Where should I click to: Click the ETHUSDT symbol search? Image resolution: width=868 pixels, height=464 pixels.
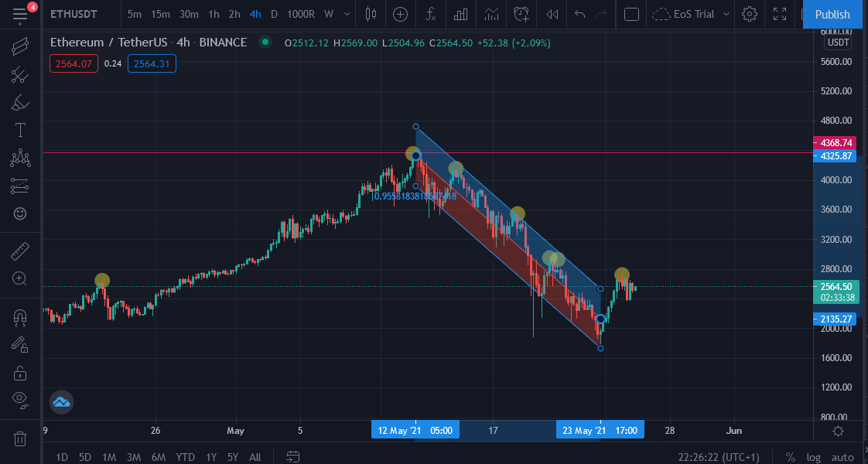[72, 15]
